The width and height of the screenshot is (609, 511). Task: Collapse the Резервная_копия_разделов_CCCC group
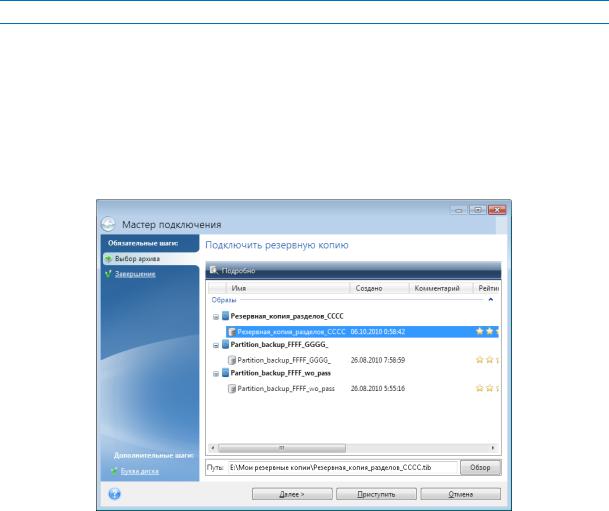point(216,317)
